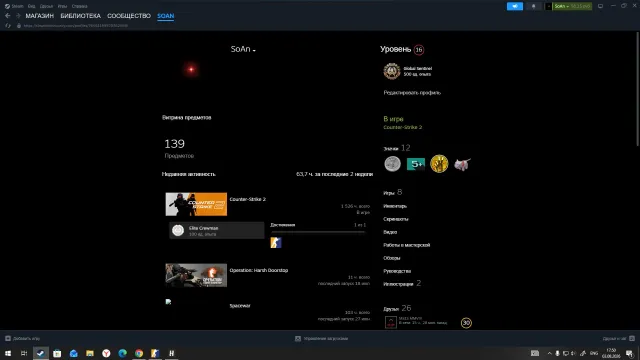Click the downloads manager icon
This screenshot has width=640, height=360.
298,338
